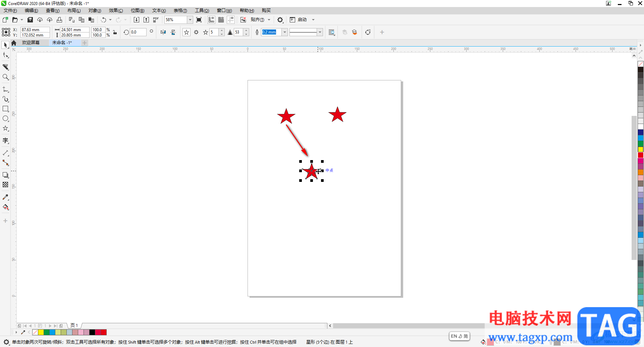Click the Convert to curves button

(x=368, y=32)
